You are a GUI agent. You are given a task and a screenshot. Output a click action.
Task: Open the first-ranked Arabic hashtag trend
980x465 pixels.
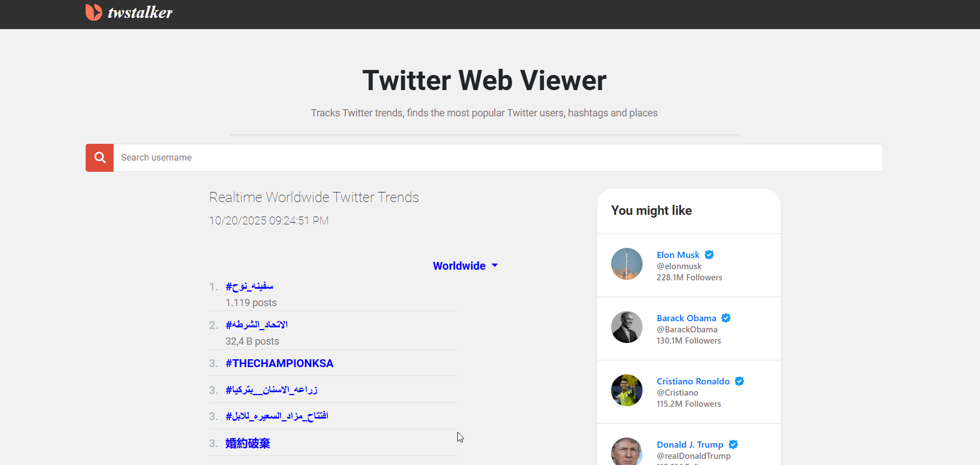pyautogui.click(x=250, y=286)
